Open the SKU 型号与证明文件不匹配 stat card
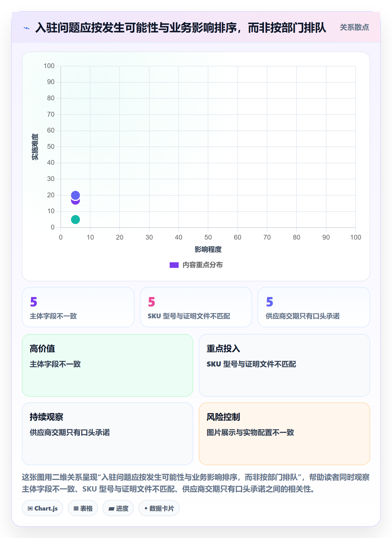 coord(196,307)
